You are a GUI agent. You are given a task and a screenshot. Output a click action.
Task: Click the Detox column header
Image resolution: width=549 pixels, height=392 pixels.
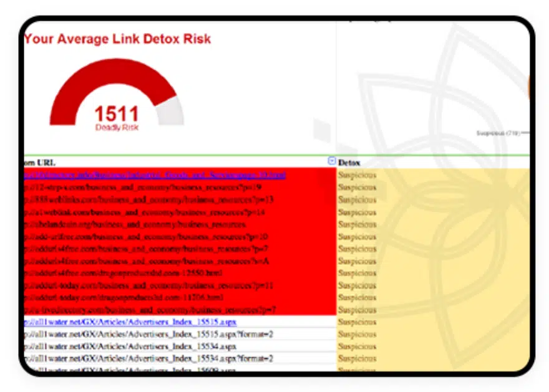tap(349, 162)
